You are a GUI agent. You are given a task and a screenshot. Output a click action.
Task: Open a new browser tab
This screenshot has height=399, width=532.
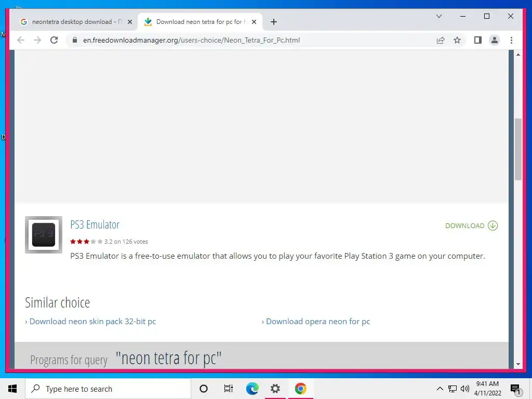(273, 22)
